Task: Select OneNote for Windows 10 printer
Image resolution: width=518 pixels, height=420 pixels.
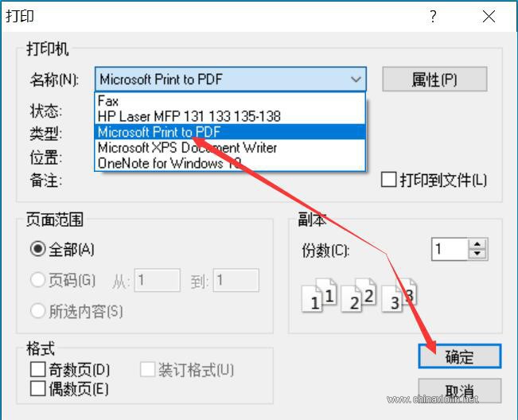Action: click(x=169, y=162)
